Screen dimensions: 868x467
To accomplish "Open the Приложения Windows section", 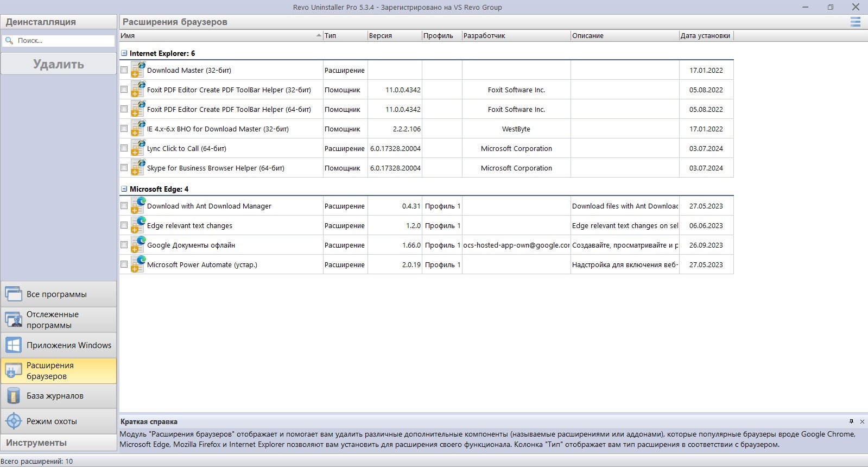I will (59, 345).
